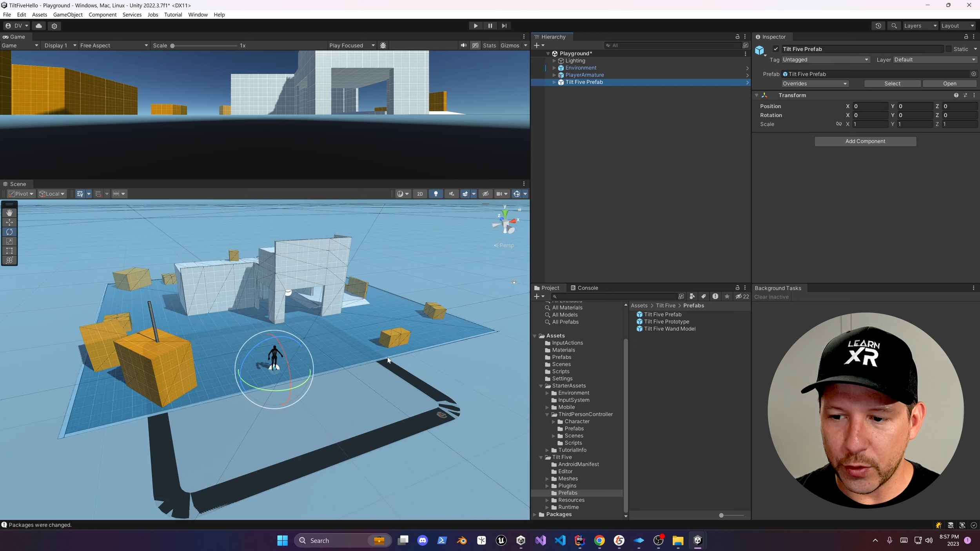
Task: Click prefab object picker circle icon
Action: pos(973,74)
